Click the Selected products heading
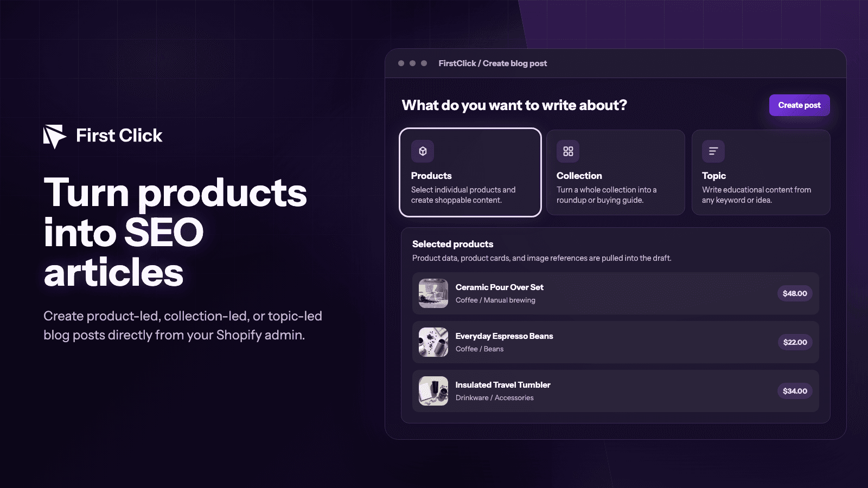The height and width of the screenshot is (488, 868). pos(452,244)
